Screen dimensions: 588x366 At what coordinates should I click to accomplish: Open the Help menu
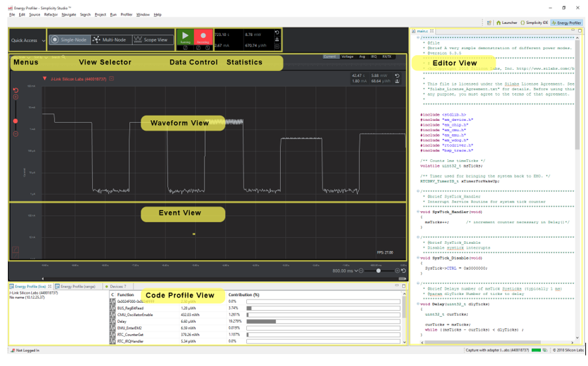(x=157, y=15)
